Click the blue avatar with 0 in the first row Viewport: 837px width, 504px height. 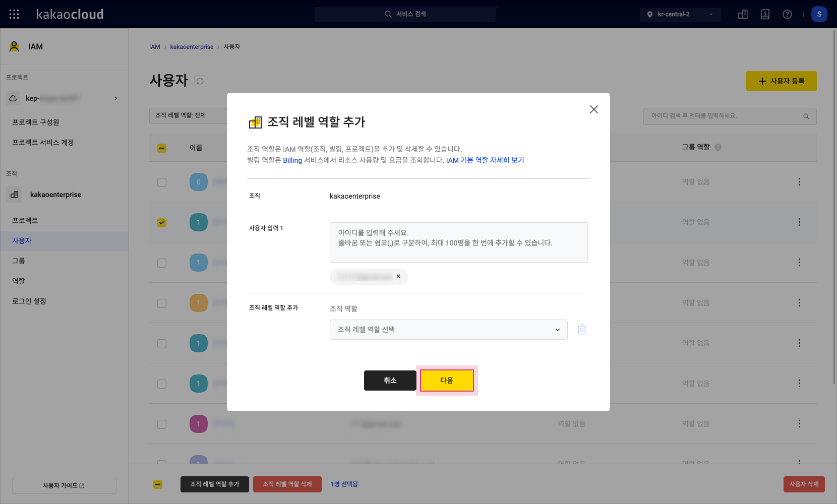[x=199, y=182]
